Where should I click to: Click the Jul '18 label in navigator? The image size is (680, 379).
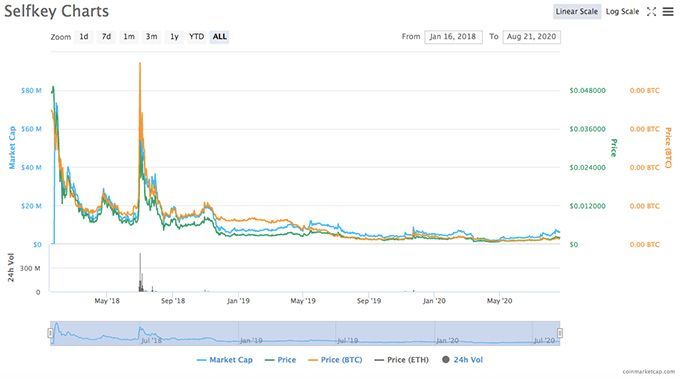pyautogui.click(x=152, y=340)
